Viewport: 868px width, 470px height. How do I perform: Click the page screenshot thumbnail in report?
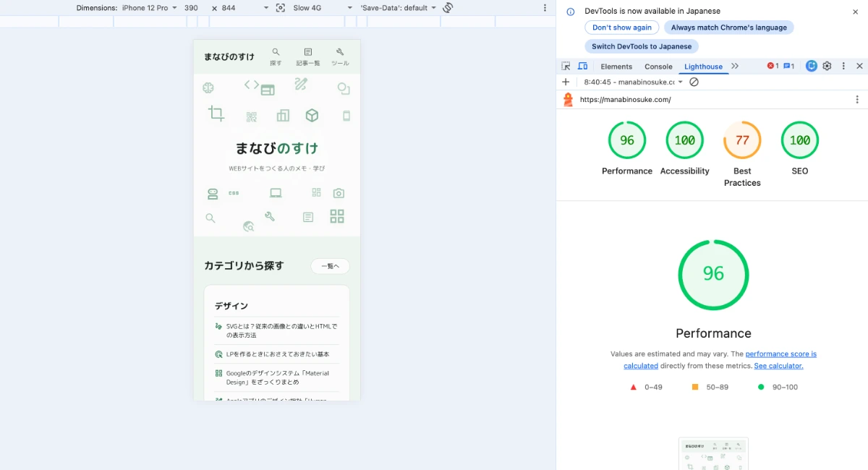coord(713,453)
